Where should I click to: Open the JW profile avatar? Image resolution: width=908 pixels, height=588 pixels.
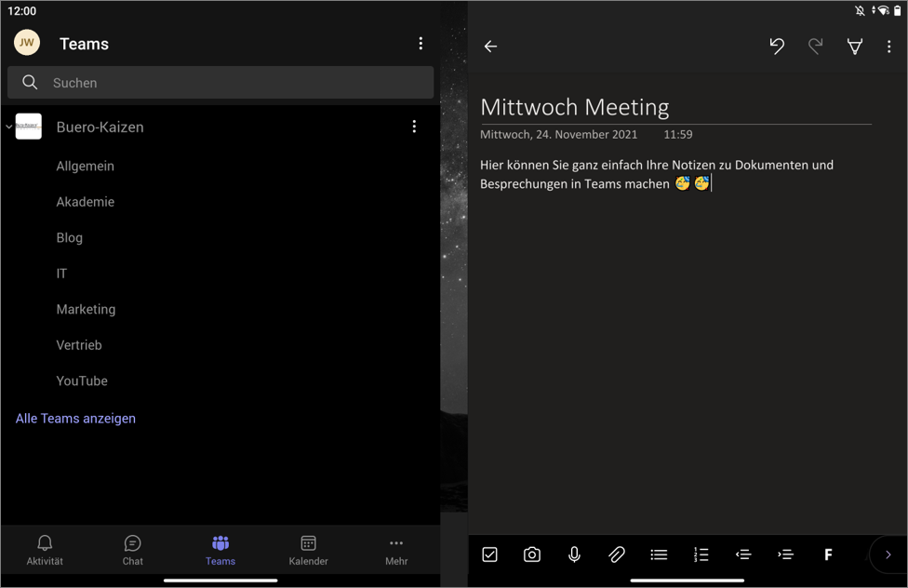point(27,43)
